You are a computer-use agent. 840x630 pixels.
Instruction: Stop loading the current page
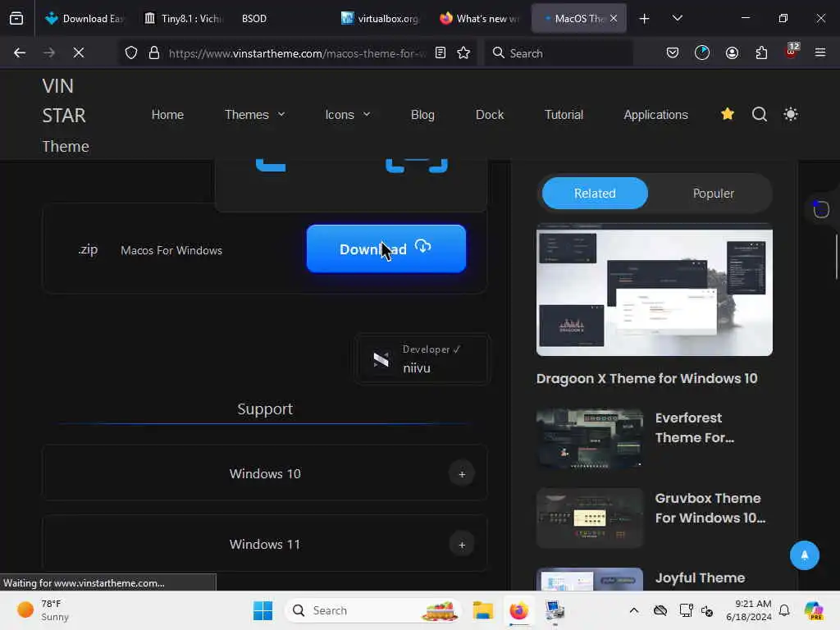(79, 52)
